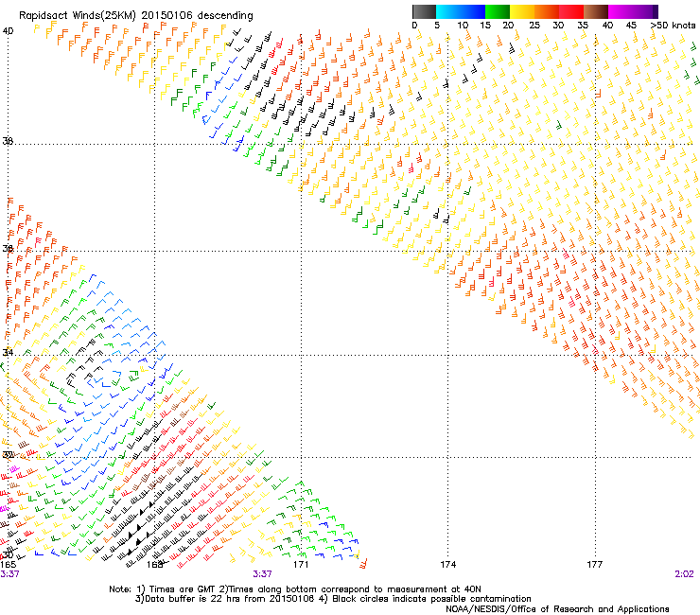The height and width of the screenshot is (615, 700).
Task: Click the '5' legend scale label
Action: point(437,26)
